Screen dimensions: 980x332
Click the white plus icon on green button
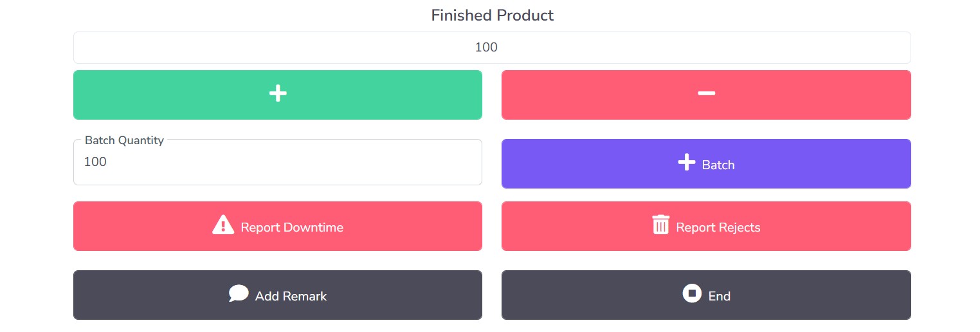(278, 94)
